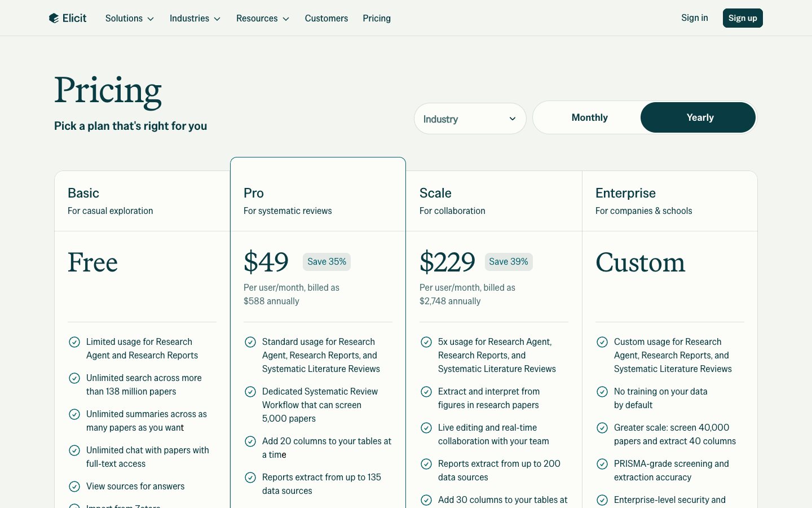The height and width of the screenshot is (508, 812).
Task: Open the Industry dropdown selector
Action: coord(470,119)
